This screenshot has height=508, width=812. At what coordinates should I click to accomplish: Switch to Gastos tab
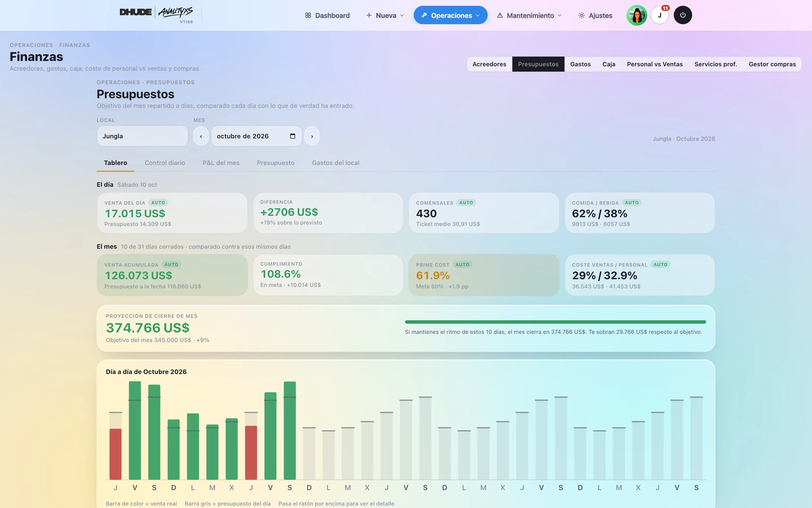click(x=581, y=64)
